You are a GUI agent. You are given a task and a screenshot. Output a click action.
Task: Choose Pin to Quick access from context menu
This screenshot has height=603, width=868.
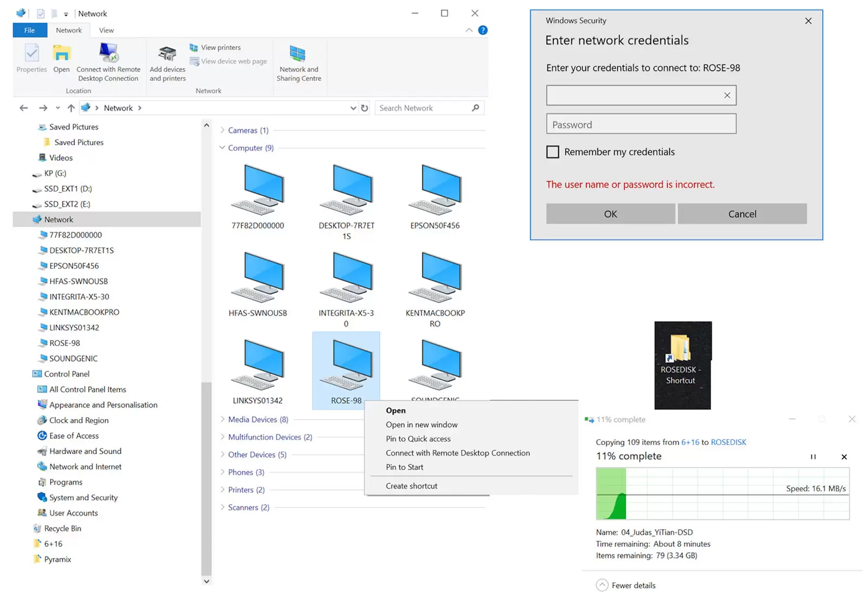418,439
